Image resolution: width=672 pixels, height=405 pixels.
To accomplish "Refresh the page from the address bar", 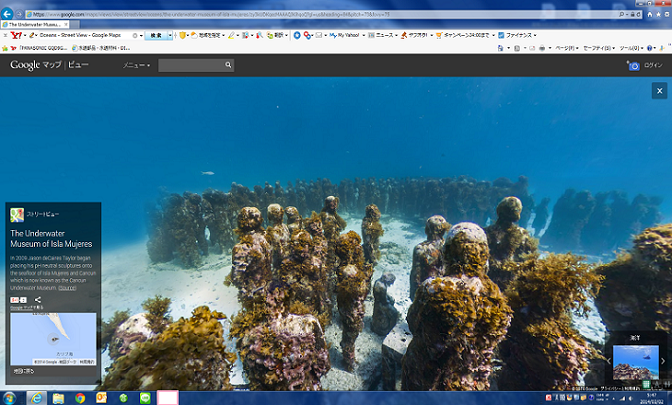I will coord(639,14).
